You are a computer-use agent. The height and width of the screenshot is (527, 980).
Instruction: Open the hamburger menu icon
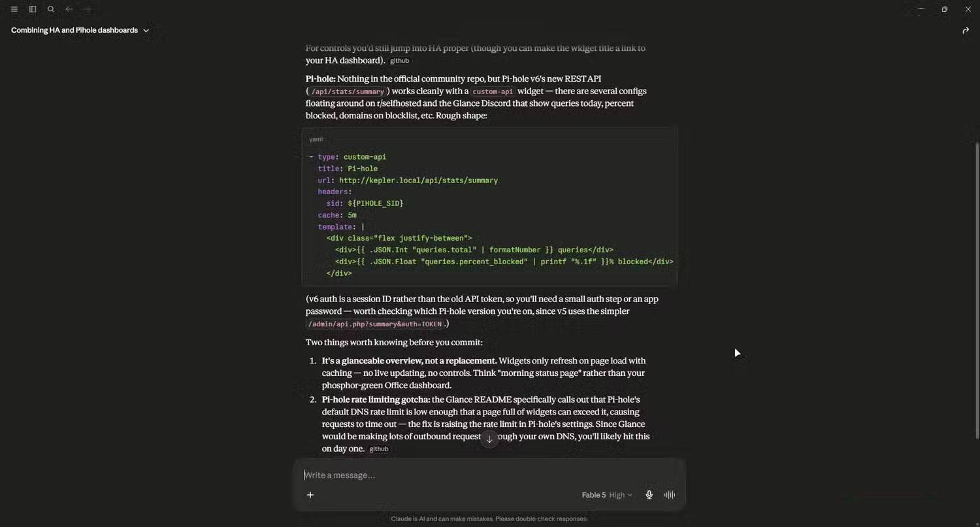(x=14, y=9)
